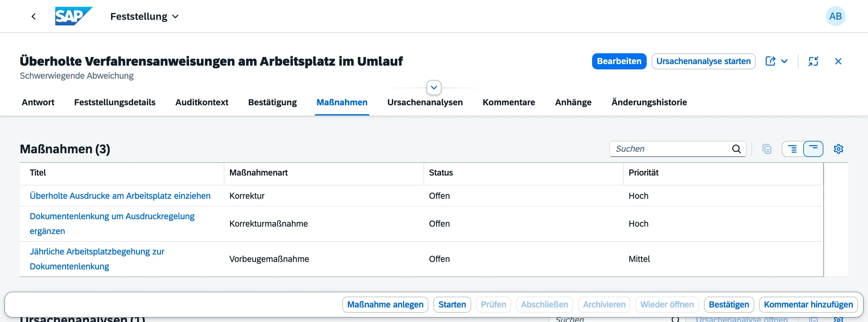Open the Feststellungsdetails tab
868x322 pixels.
point(115,102)
